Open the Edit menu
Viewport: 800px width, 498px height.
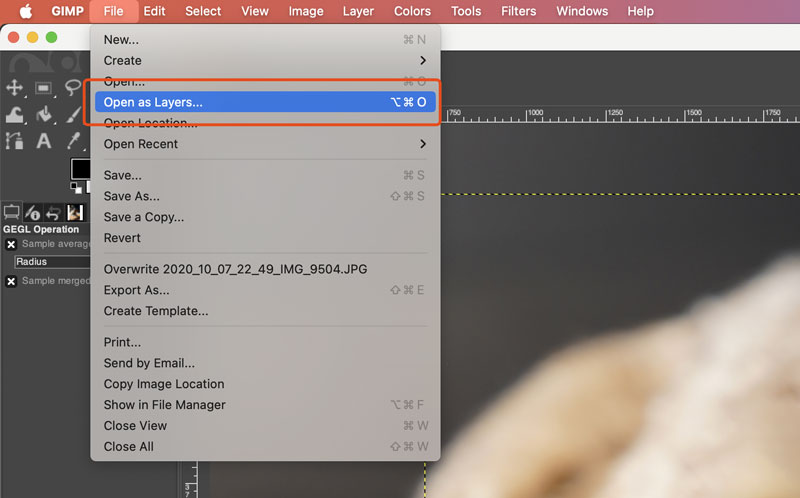click(154, 11)
